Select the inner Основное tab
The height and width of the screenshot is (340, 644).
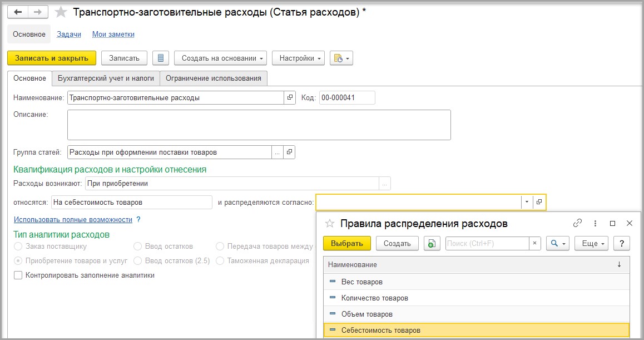29,78
